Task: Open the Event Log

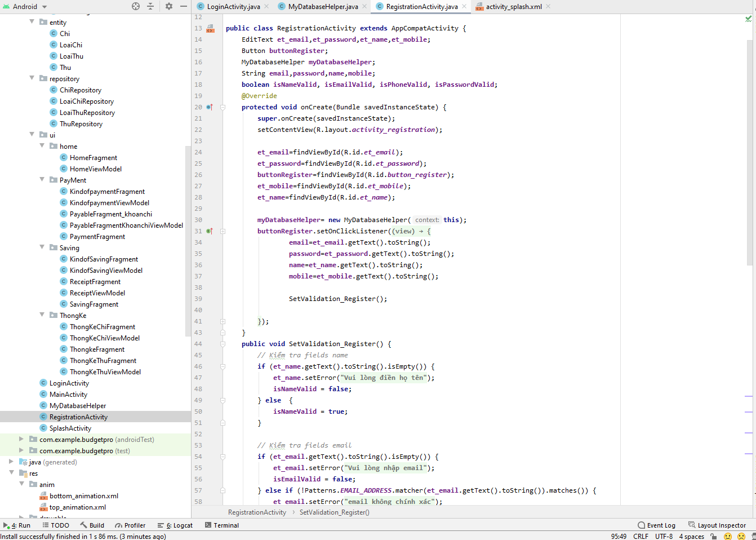Action: tap(656, 525)
